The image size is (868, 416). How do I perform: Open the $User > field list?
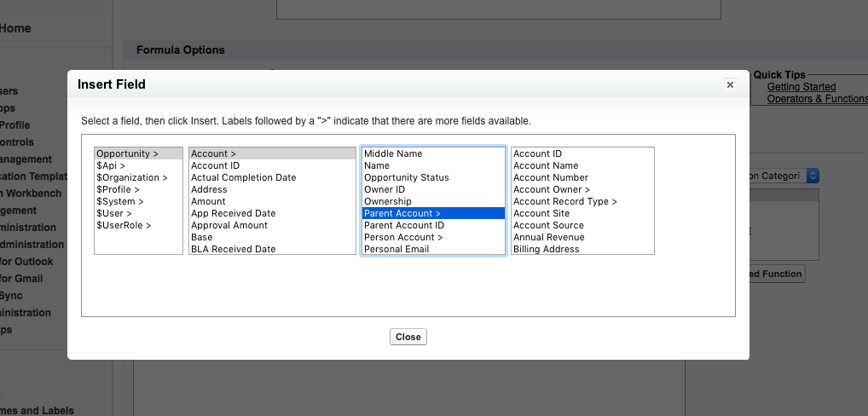114,213
